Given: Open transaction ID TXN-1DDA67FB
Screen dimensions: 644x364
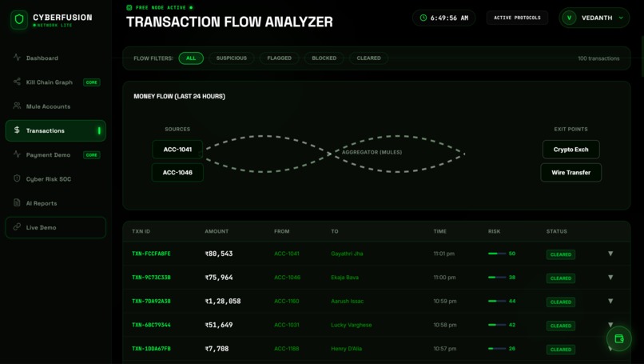Looking at the screenshot, I should [x=151, y=348].
